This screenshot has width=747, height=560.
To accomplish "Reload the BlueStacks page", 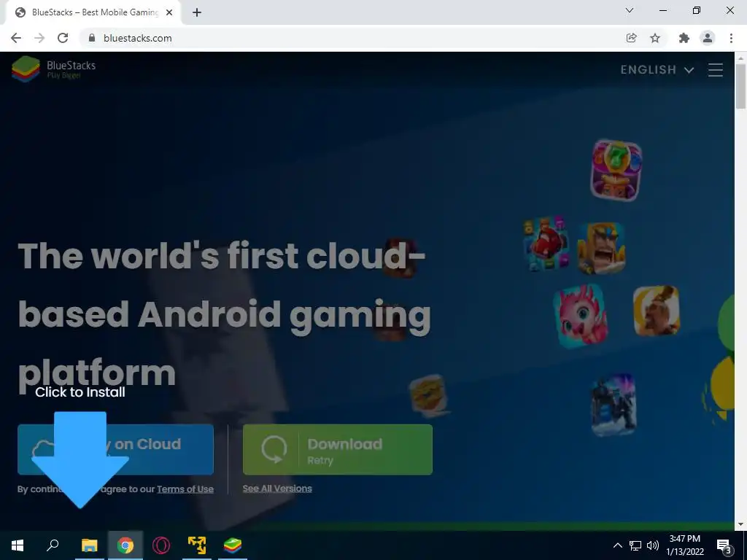I will coord(63,38).
